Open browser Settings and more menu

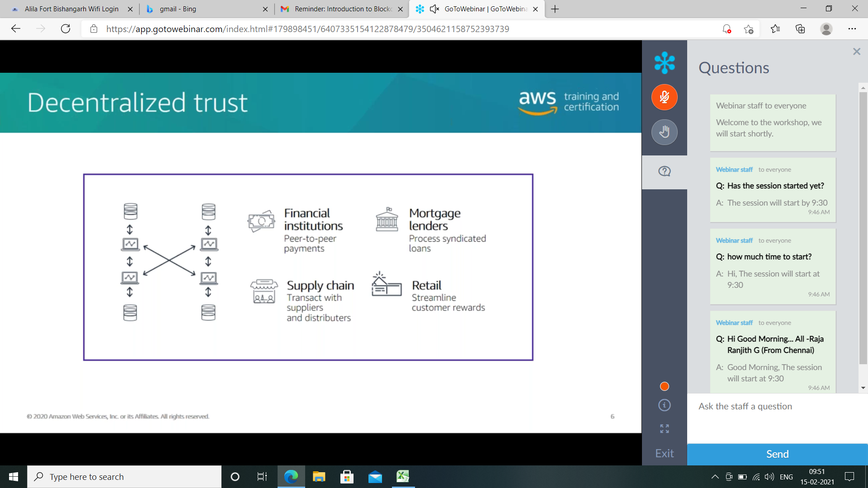click(x=852, y=29)
